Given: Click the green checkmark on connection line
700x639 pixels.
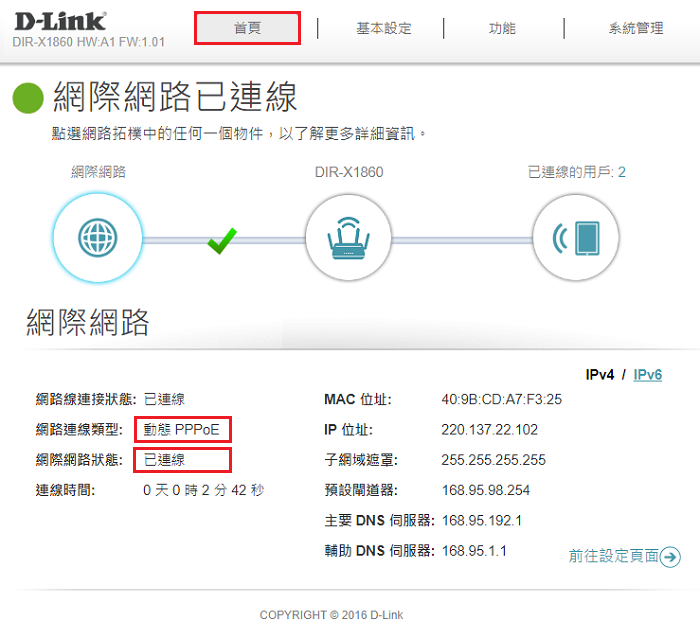Looking at the screenshot, I should [222, 241].
